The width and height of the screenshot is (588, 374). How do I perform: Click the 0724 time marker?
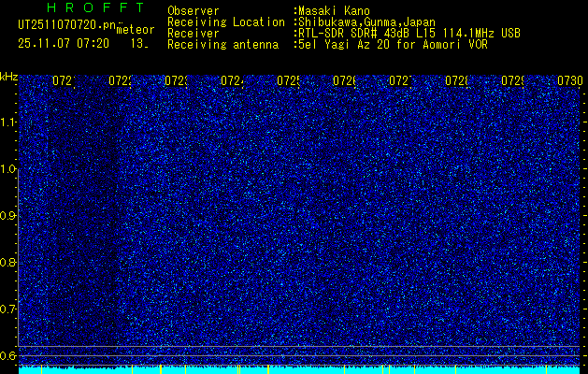pyautogui.click(x=233, y=81)
